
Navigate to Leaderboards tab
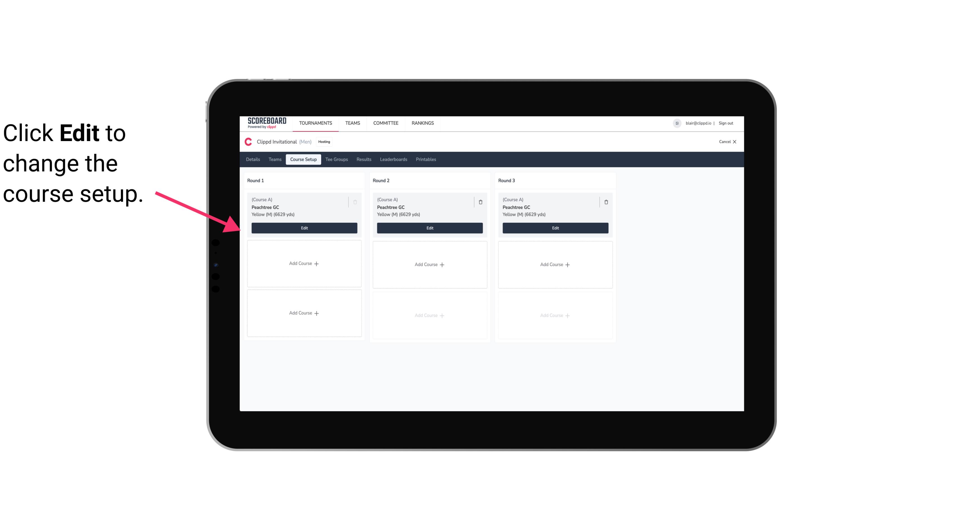tap(393, 159)
